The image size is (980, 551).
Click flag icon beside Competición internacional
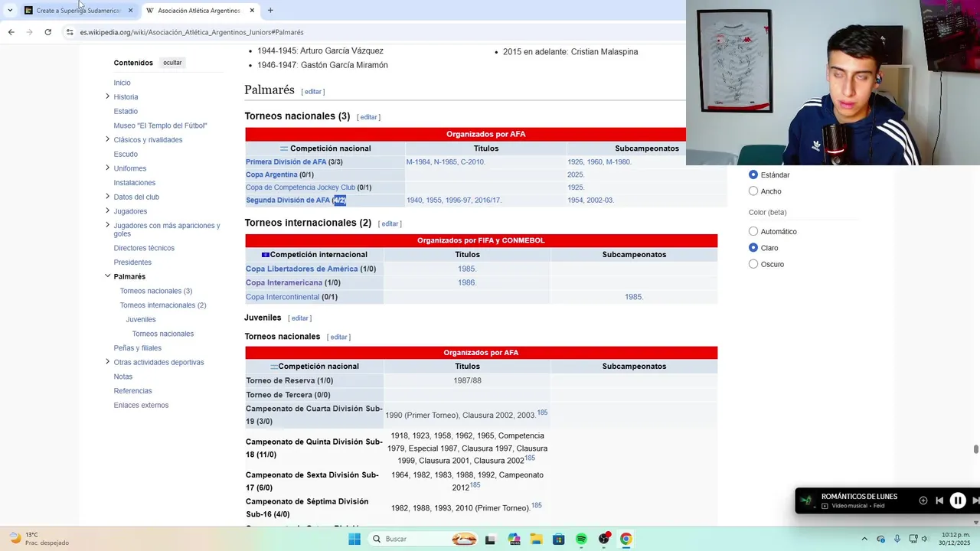(266, 255)
